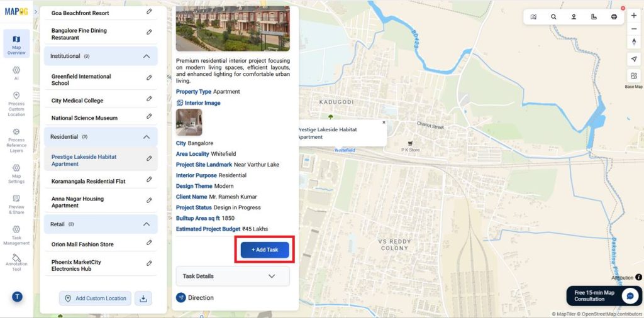Download locations using the download icon
Screen dimensions: 644x318
click(x=143, y=298)
